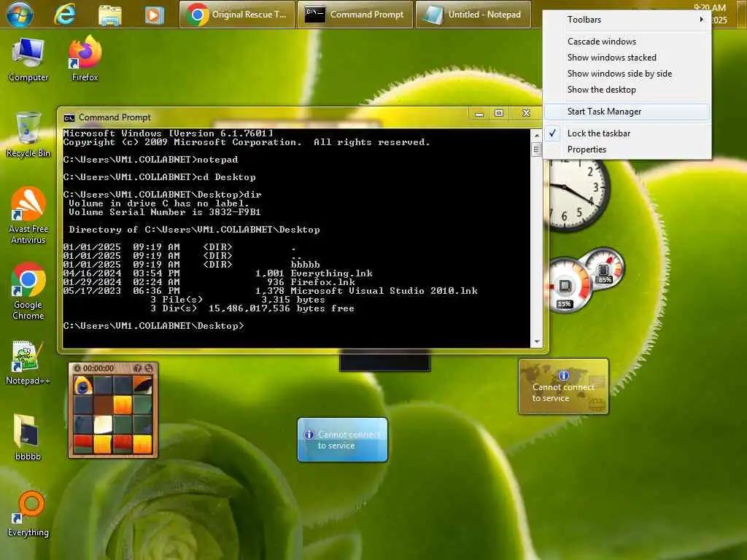Maximize the Command Prompt window

pos(499,113)
